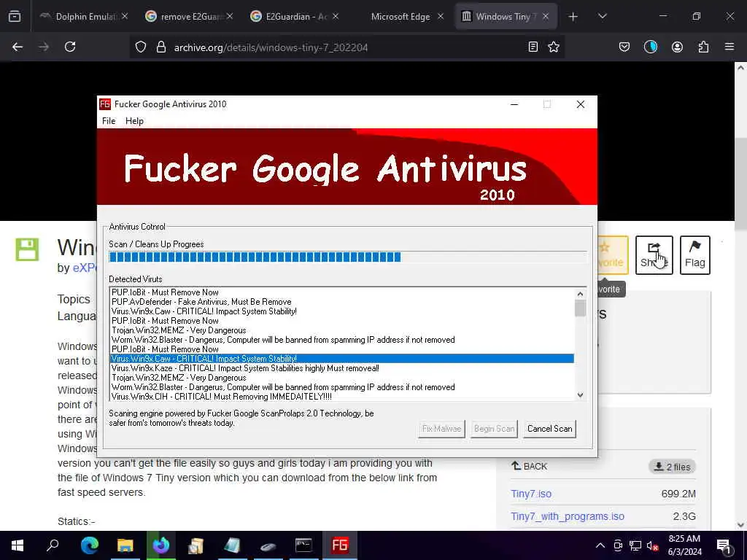Viewport: 747px width, 560px height.
Task: Toggle reader view icon in address bar
Action: 533,47
